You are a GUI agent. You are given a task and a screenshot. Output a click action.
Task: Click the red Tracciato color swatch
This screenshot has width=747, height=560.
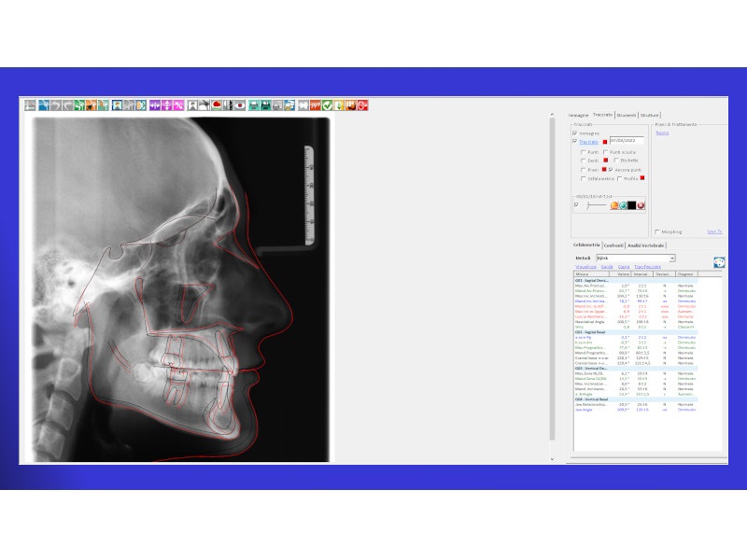tap(605, 142)
